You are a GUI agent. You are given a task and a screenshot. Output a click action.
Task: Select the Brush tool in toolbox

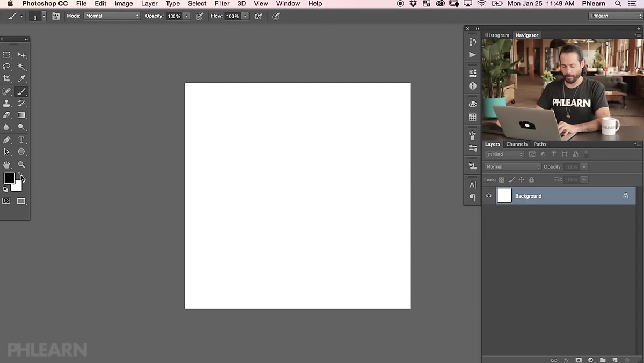click(21, 92)
